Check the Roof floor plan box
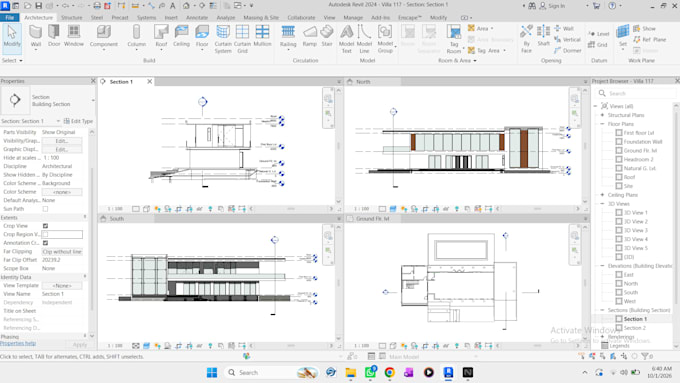The height and width of the screenshot is (383, 680). pos(619,177)
